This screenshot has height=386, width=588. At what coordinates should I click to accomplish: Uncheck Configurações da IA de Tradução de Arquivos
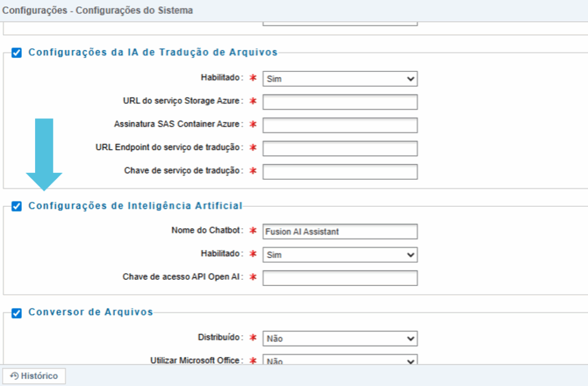pyautogui.click(x=17, y=53)
